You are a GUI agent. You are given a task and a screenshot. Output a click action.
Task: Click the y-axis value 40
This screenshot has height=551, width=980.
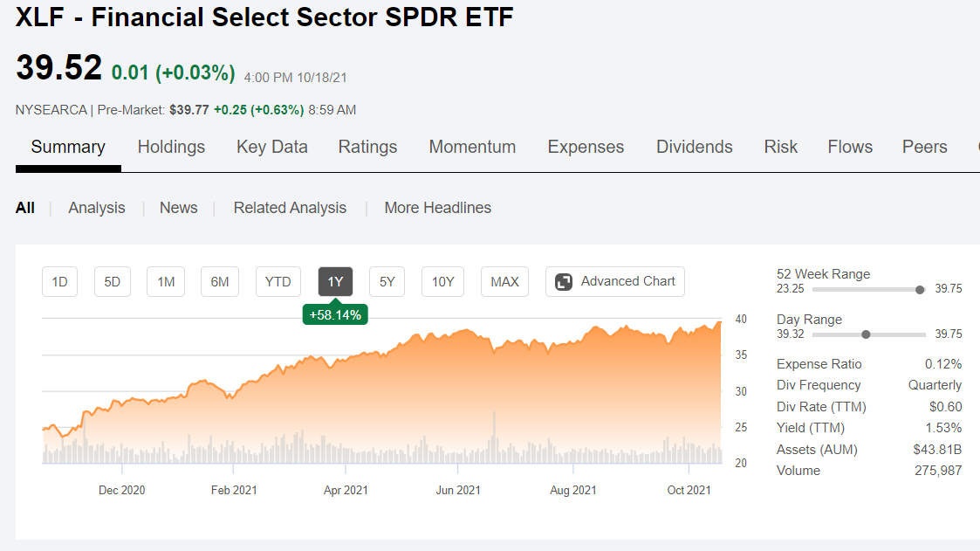741,319
